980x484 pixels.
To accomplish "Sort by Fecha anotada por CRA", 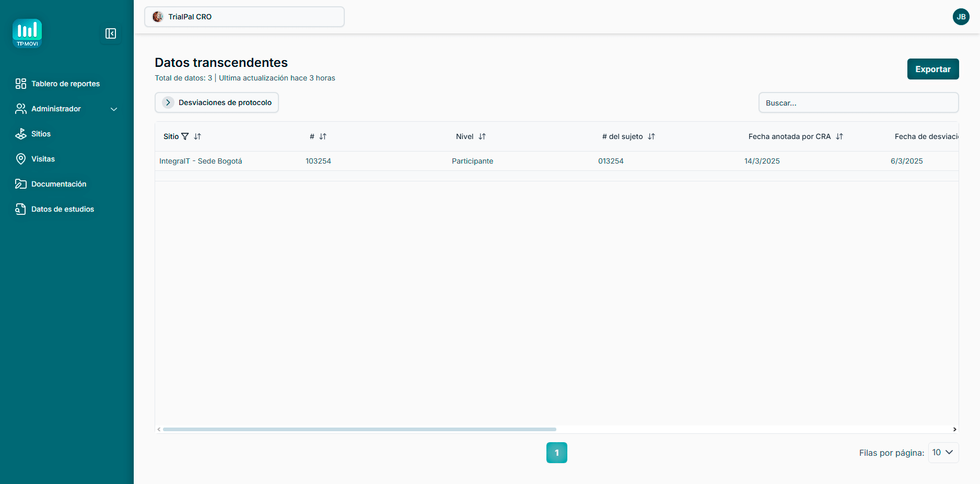I will [839, 136].
